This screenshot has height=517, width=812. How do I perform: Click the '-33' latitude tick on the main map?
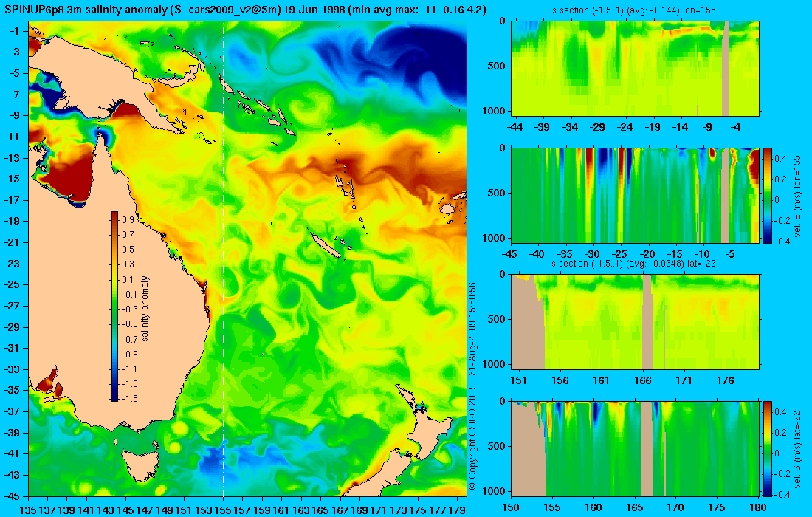click(x=12, y=369)
